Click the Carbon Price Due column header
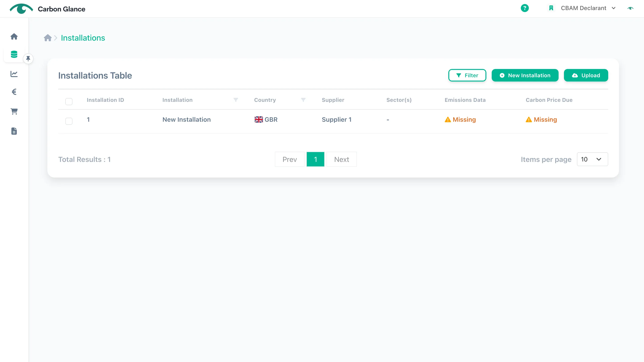 pyautogui.click(x=549, y=100)
